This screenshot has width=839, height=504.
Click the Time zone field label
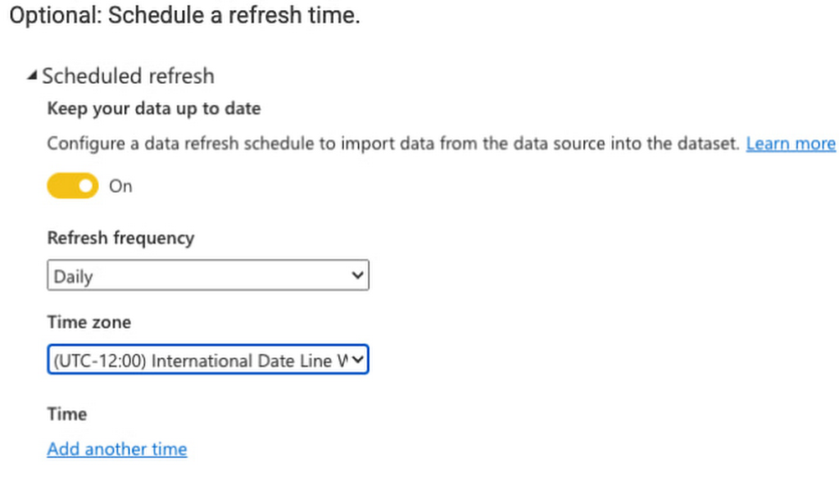click(89, 323)
